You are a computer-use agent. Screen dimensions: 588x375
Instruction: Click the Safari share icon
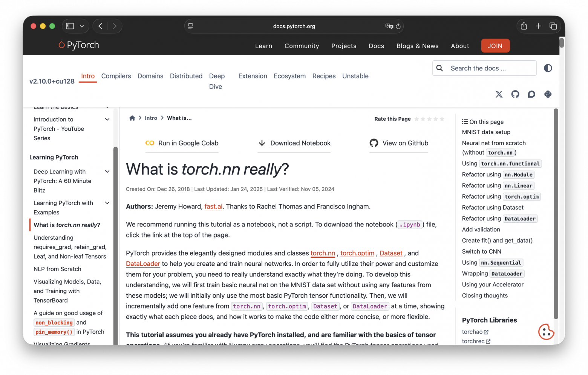click(x=524, y=26)
